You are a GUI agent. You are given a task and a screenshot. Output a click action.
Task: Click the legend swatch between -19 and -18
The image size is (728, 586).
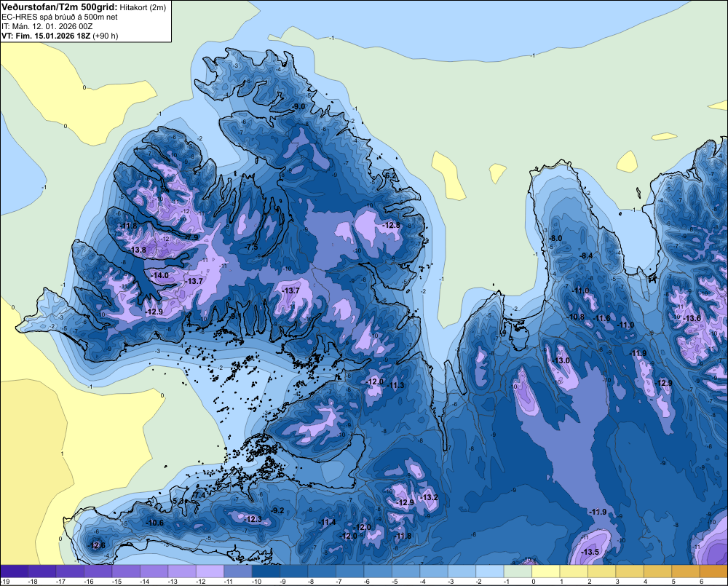(15, 571)
